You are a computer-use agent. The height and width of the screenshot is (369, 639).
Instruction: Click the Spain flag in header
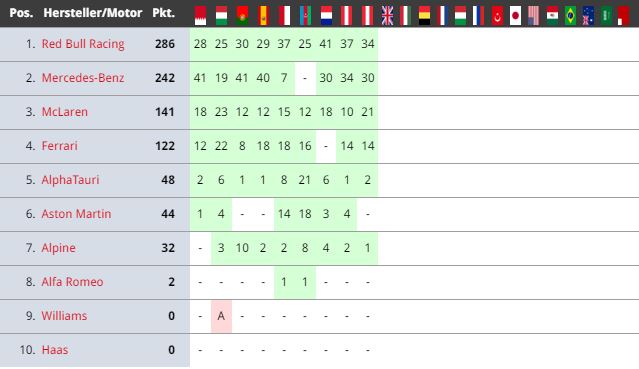click(x=263, y=15)
